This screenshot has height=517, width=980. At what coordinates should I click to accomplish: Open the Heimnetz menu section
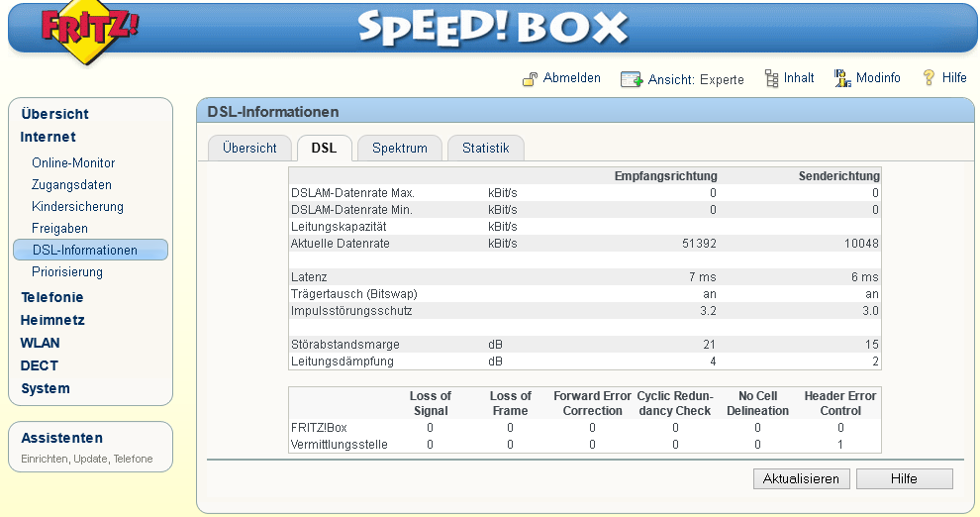pyautogui.click(x=52, y=320)
